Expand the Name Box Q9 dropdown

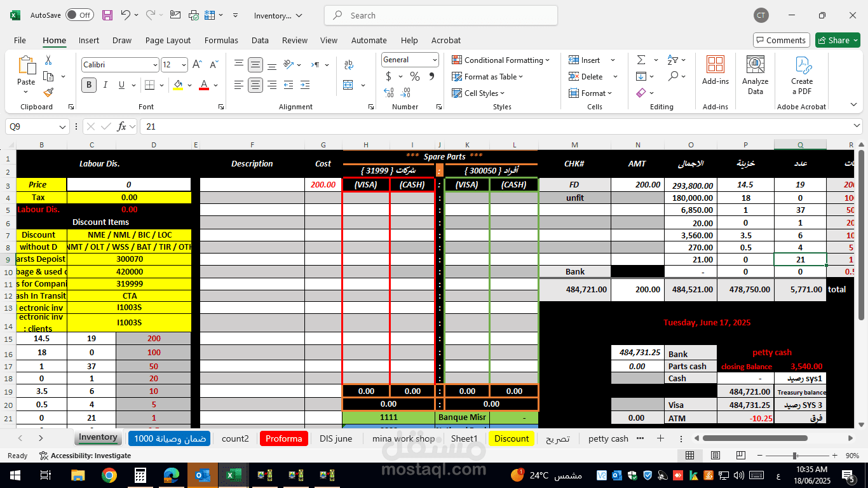tap(62, 126)
